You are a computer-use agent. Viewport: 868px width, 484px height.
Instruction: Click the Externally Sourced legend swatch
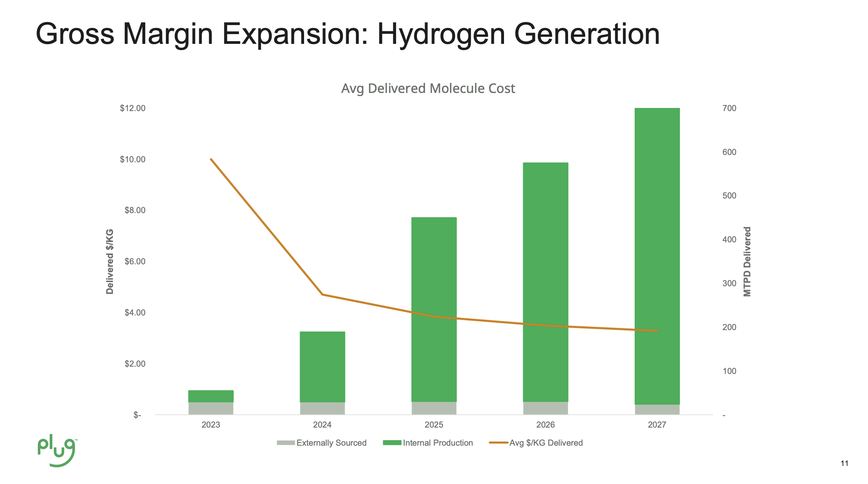coord(285,443)
